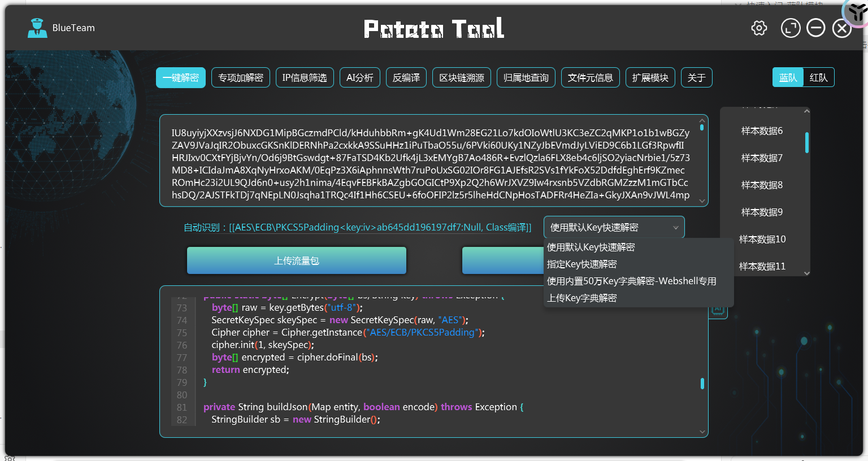Screen dimensions: 868x461
Task: Click the 自动识别 detection result text
Action: point(358,227)
